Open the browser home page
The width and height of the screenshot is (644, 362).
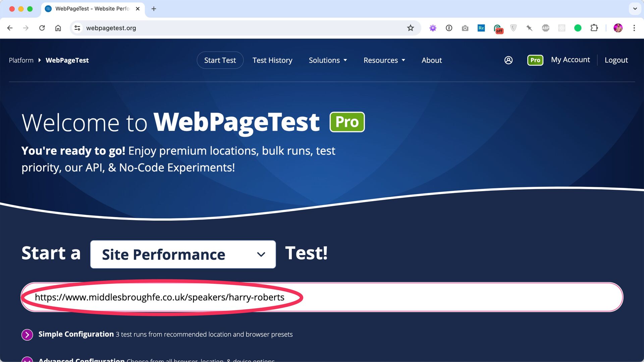pos(58,28)
